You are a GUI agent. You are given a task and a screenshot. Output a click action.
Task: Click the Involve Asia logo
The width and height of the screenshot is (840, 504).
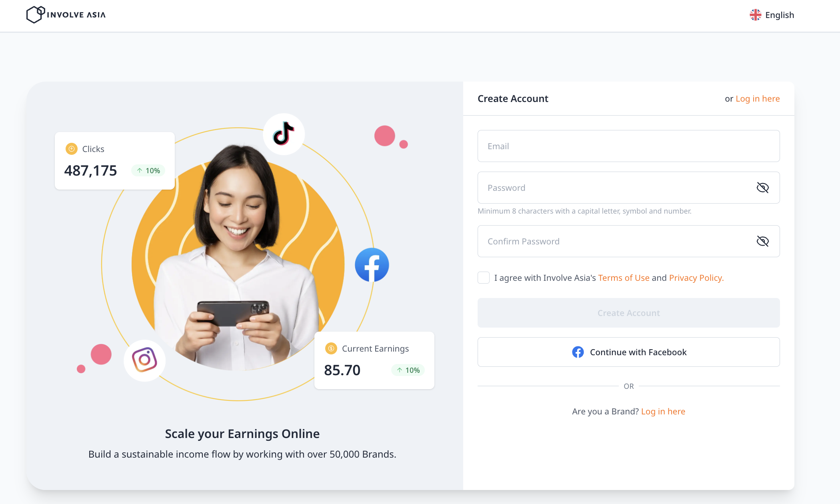(x=66, y=15)
